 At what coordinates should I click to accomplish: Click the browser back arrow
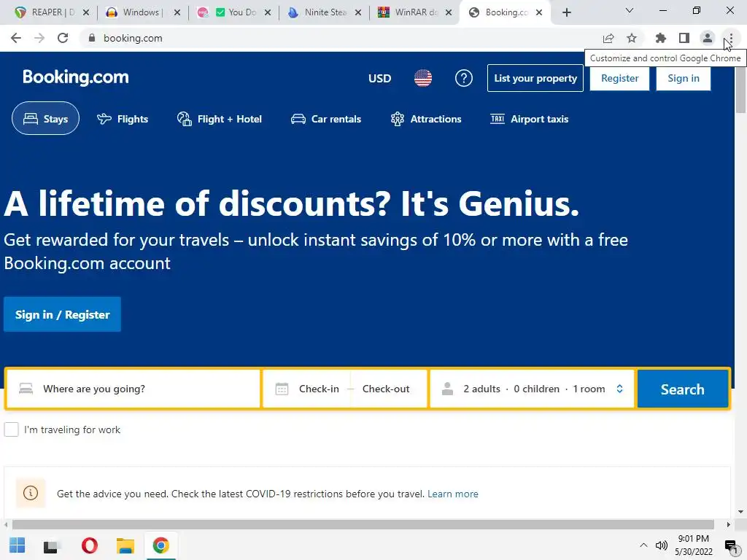click(16, 38)
